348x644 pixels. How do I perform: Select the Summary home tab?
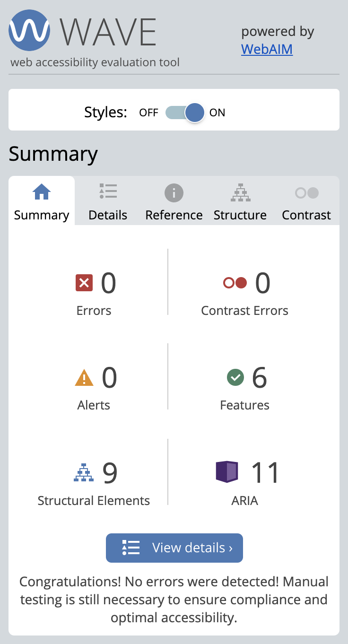click(x=41, y=201)
